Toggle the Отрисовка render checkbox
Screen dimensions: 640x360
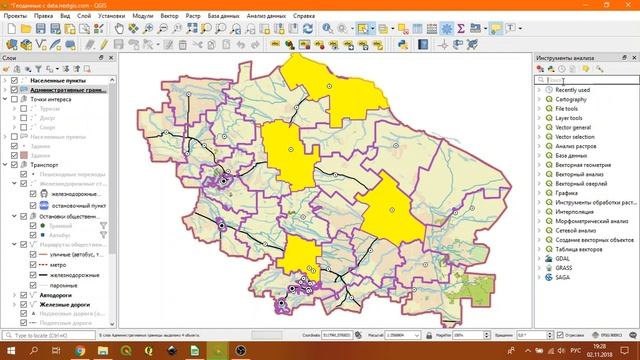tap(560, 335)
